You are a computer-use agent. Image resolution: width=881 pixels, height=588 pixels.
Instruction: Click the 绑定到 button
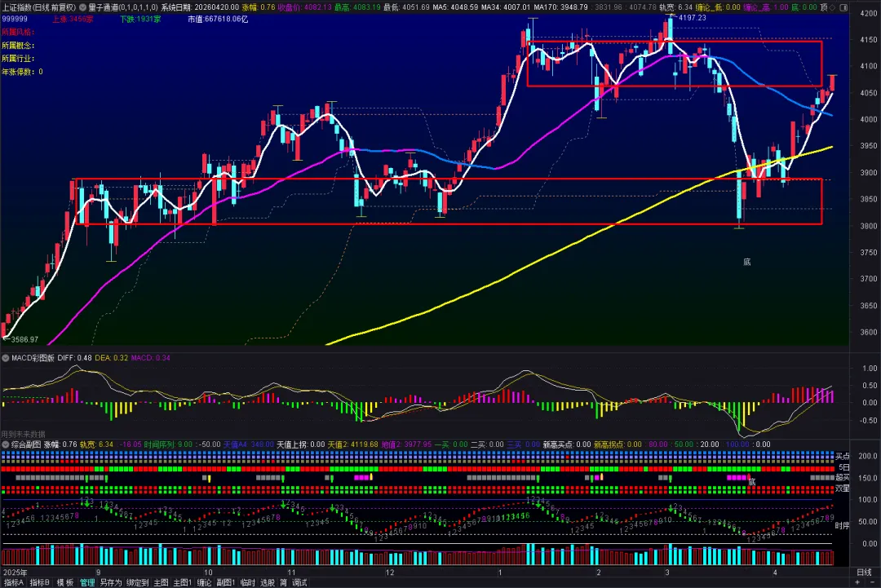[x=138, y=583]
